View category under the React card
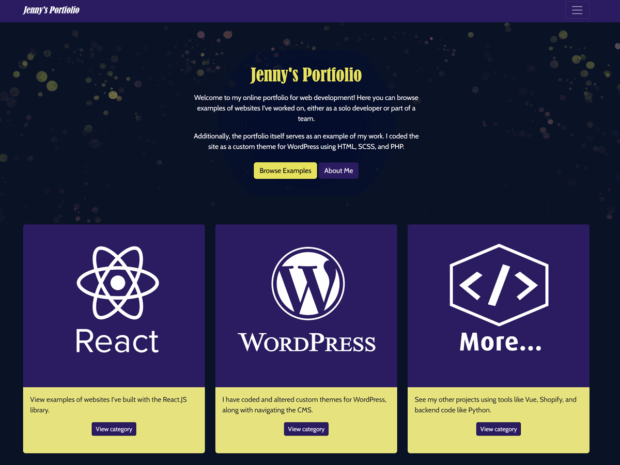This screenshot has width=620, height=465. pyautogui.click(x=114, y=429)
